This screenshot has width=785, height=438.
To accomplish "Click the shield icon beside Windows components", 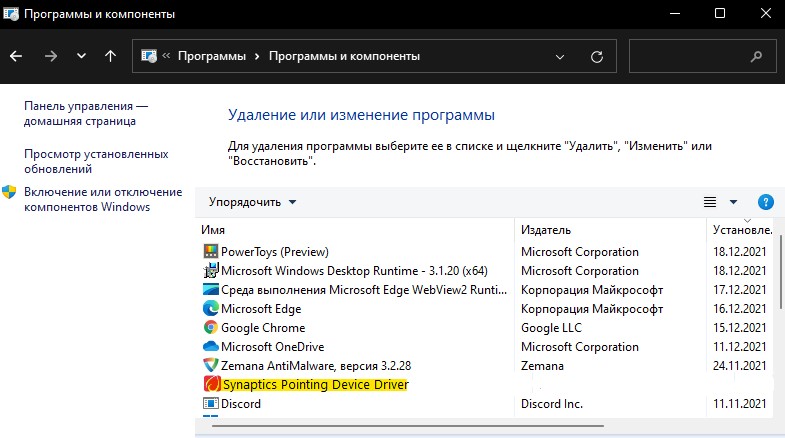I will (x=9, y=192).
